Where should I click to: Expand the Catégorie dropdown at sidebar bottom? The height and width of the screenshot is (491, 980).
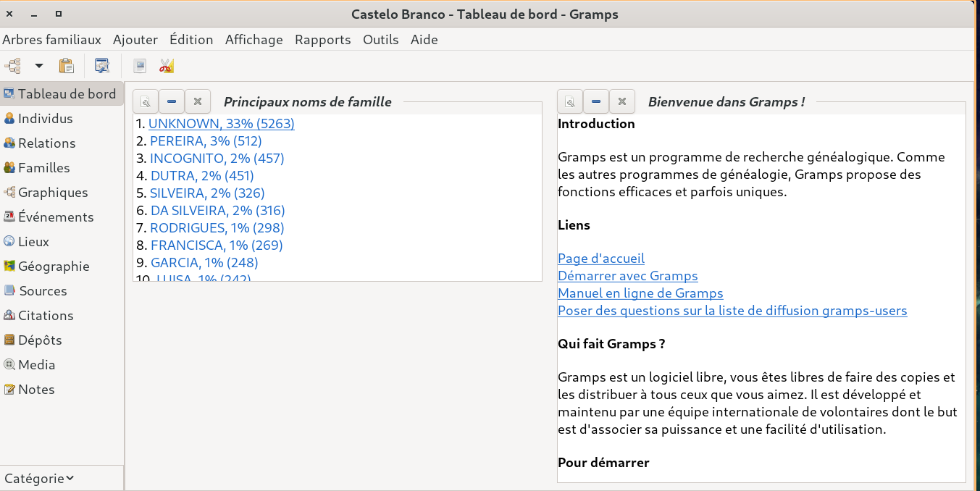(39, 479)
